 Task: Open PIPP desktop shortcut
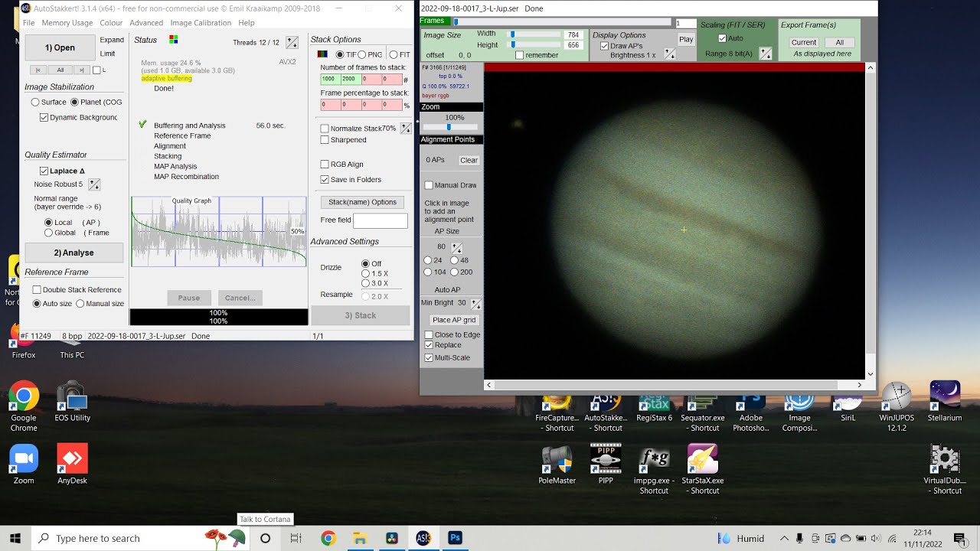pyautogui.click(x=606, y=465)
